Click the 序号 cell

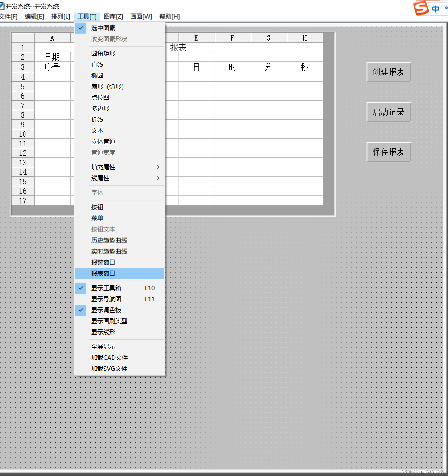coord(52,67)
